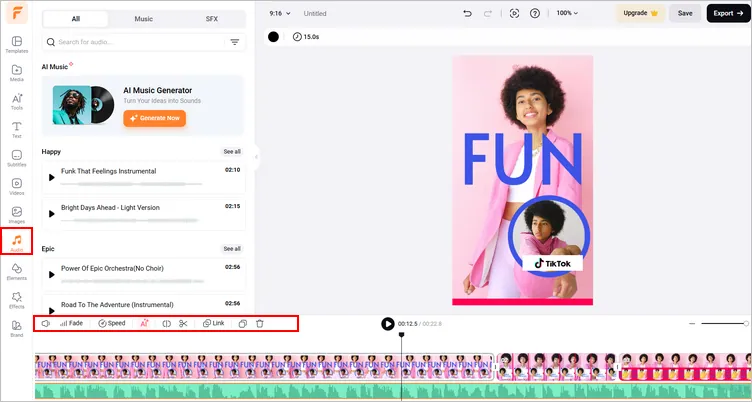Image resolution: width=752 pixels, height=402 pixels.
Task: Delete the selected clip with trash icon
Action: [x=260, y=323]
